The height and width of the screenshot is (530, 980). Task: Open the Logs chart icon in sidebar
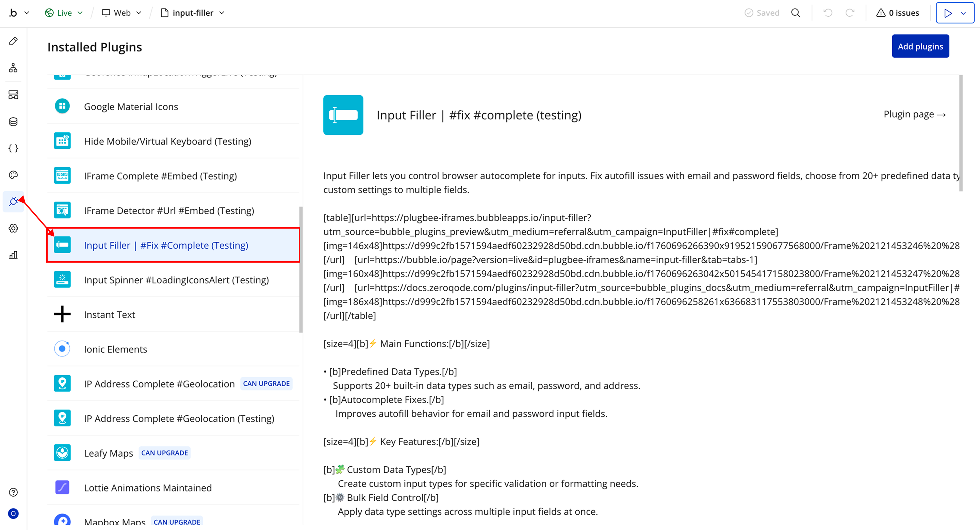point(13,255)
